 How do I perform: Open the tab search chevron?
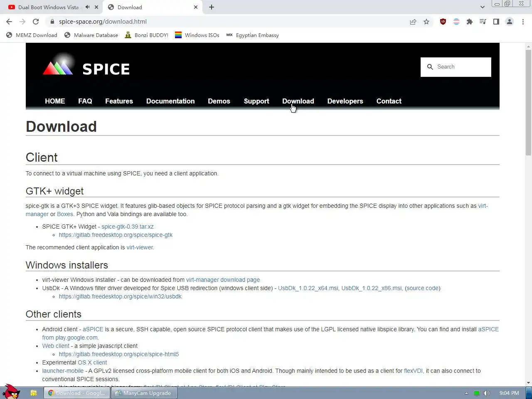482,7
